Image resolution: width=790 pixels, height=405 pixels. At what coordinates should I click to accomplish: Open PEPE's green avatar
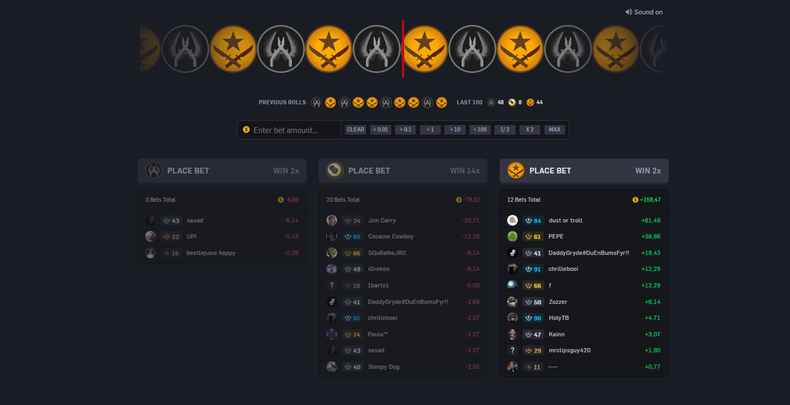[x=512, y=236]
